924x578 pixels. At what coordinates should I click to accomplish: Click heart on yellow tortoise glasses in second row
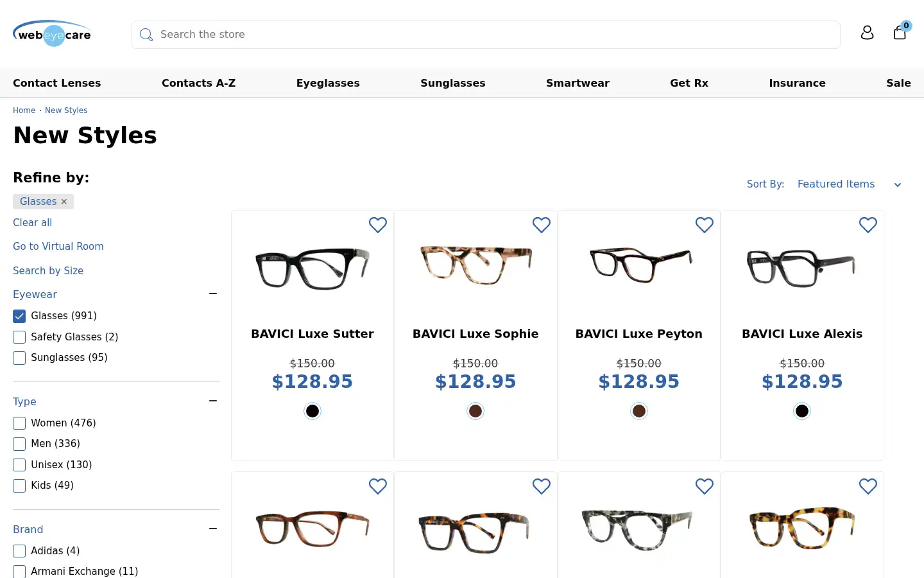click(x=868, y=487)
